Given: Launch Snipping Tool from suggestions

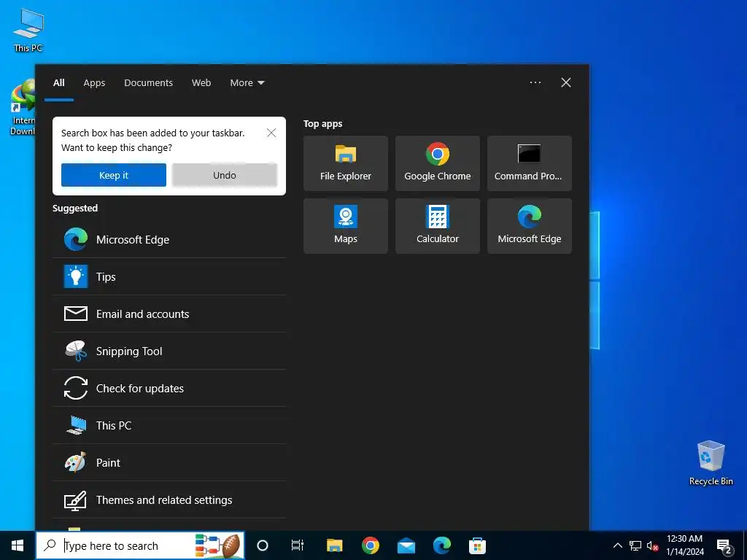Looking at the screenshot, I should [x=169, y=351].
